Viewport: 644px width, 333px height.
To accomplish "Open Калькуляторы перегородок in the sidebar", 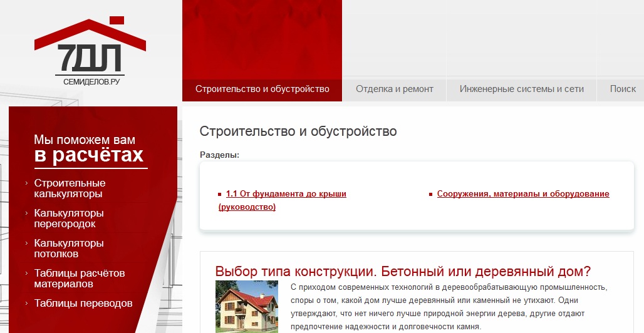I will pos(68,218).
